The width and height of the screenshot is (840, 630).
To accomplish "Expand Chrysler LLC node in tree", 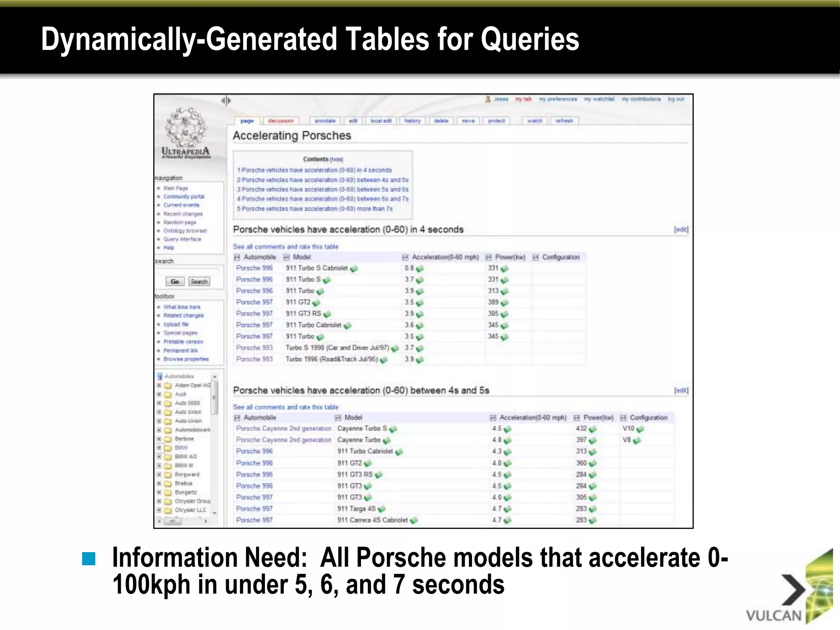I will [x=159, y=510].
